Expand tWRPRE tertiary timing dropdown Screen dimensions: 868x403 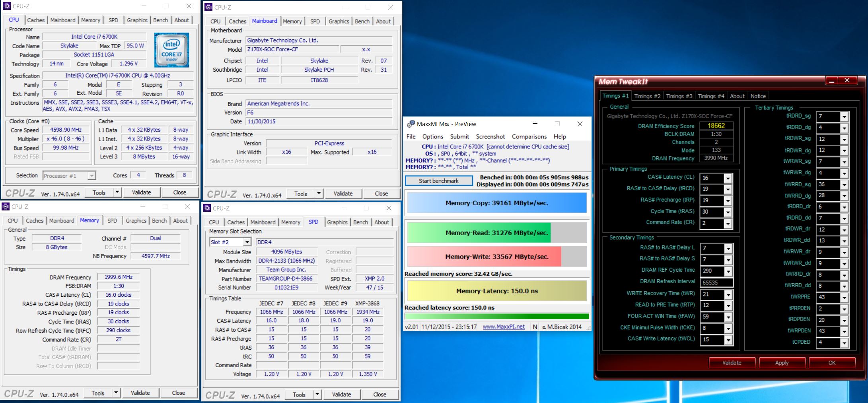coord(844,298)
